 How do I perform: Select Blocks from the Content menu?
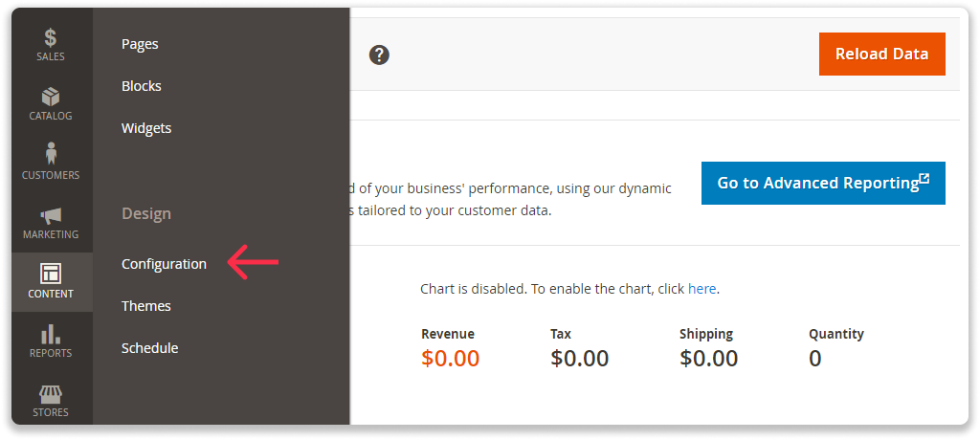[x=142, y=86]
